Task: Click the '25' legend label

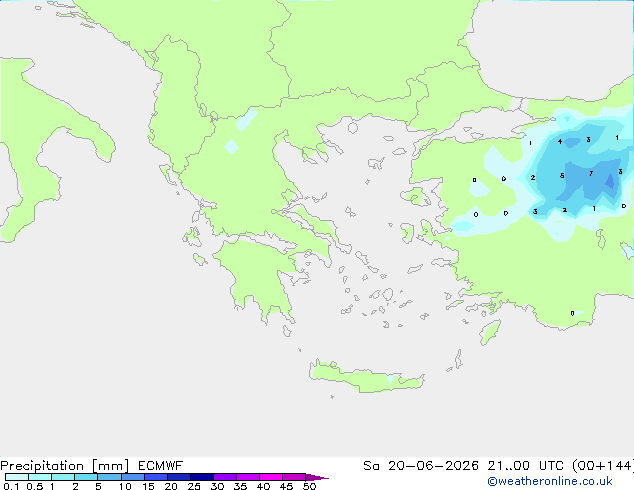Action: pyautogui.click(x=194, y=486)
